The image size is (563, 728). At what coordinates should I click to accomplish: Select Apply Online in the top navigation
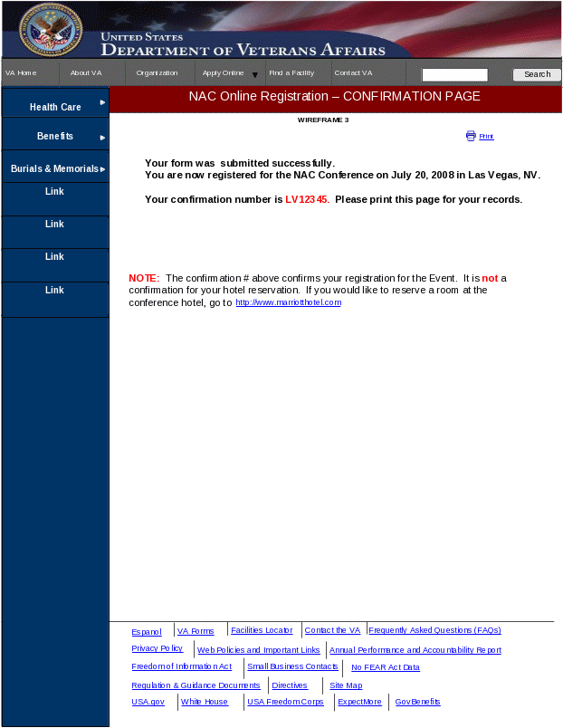(223, 73)
